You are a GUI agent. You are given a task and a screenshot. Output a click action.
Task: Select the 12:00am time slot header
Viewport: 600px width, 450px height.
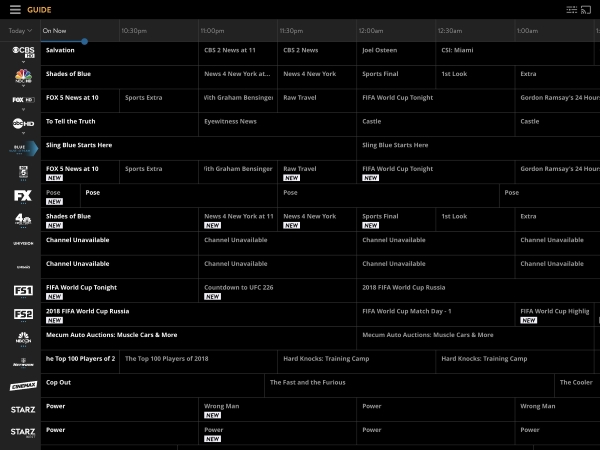(x=371, y=31)
